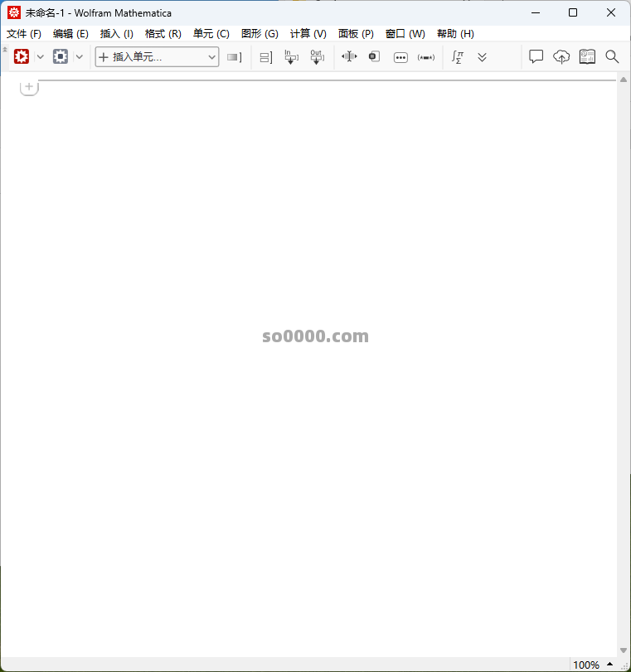
Task: Expand more toolbar options double chevron
Action: pyautogui.click(x=482, y=57)
